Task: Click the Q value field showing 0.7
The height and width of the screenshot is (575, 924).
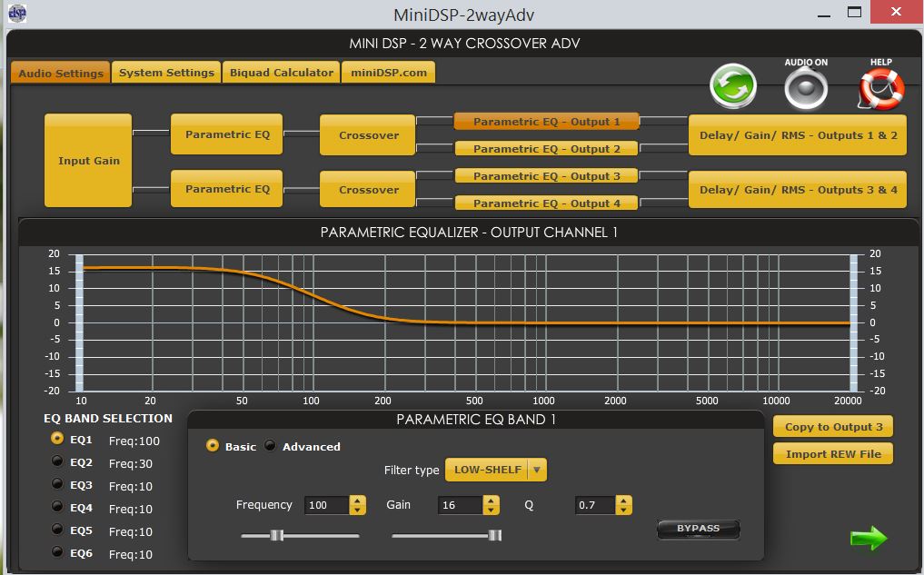Action: [595, 505]
